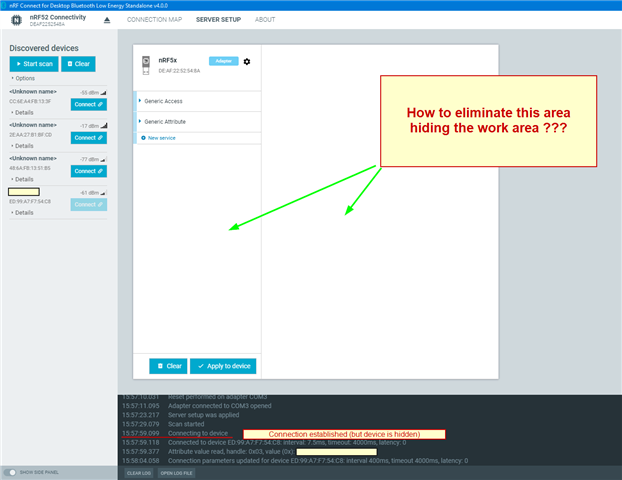This screenshot has width=622, height=480.
Task: Switch to the Connection Map tab
Action: 154,19
